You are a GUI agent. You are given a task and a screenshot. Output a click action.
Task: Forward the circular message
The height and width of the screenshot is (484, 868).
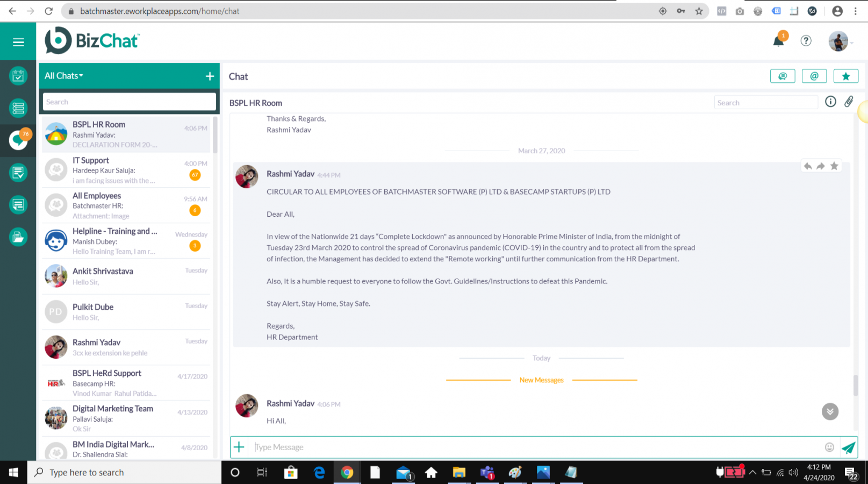click(821, 166)
